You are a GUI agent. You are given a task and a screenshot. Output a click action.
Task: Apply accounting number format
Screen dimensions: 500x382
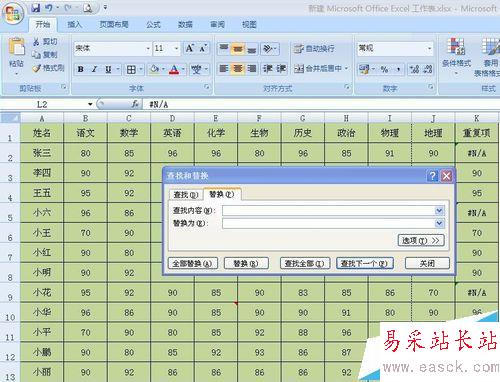(364, 69)
